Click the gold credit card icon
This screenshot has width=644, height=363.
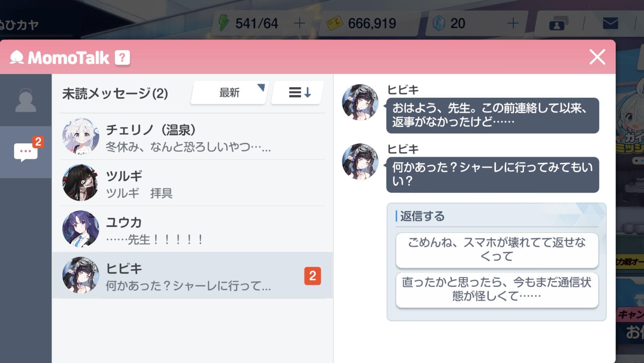[334, 23]
